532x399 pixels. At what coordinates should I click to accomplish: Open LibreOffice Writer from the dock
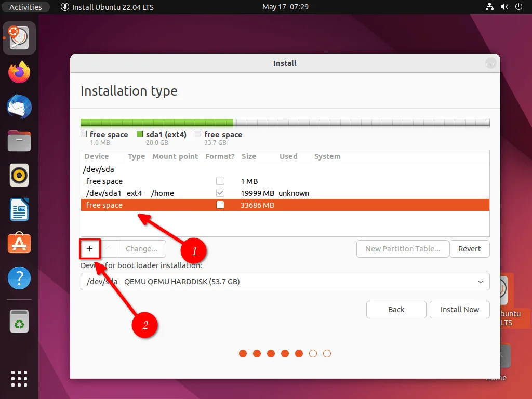(x=19, y=210)
